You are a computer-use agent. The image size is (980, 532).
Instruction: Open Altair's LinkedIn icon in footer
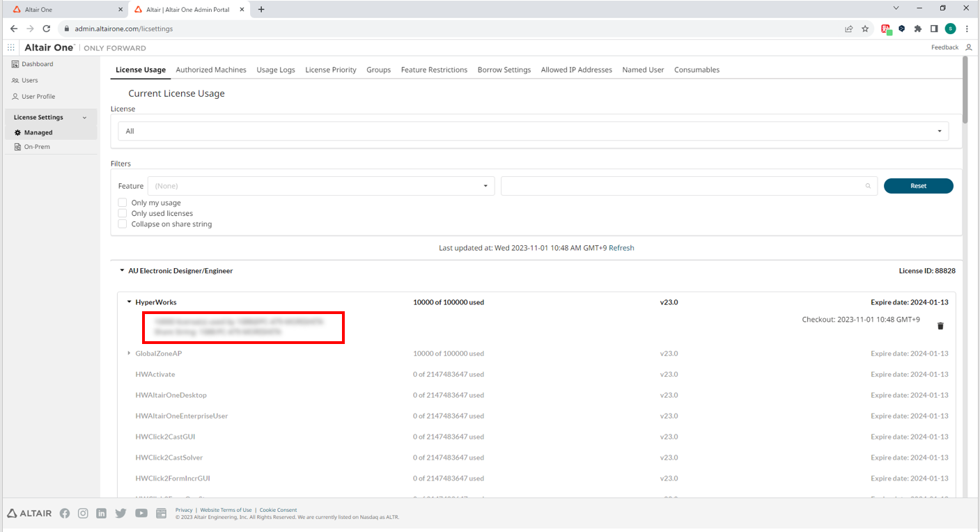click(102, 513)
